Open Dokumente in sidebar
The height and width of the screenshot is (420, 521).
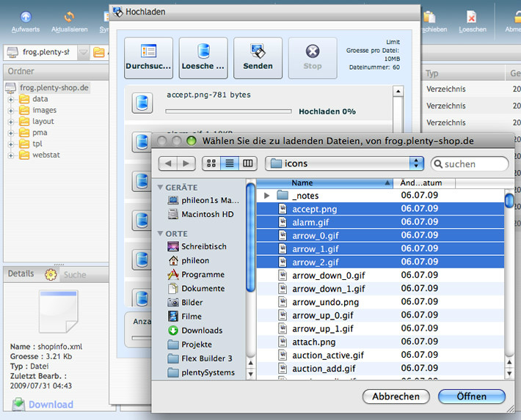pos(197,289)
